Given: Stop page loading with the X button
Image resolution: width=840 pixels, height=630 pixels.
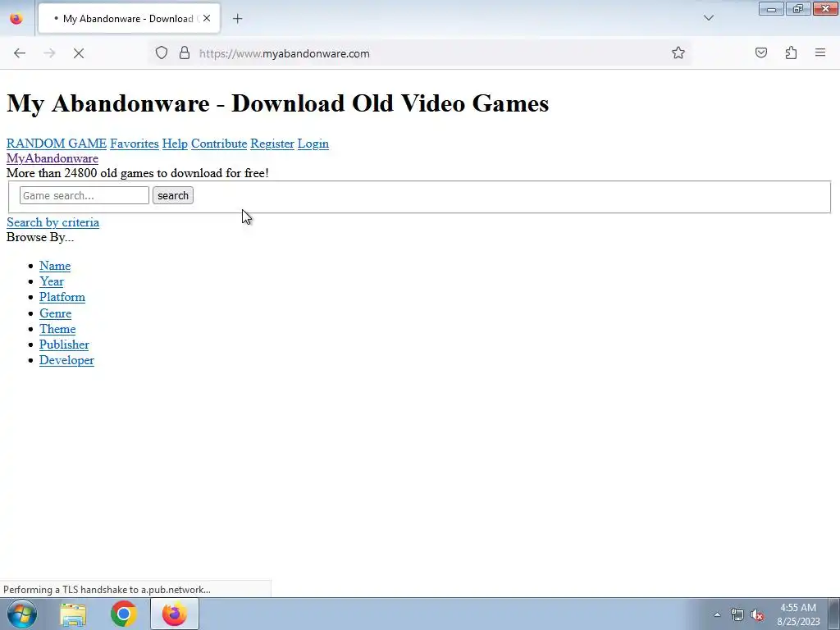Looking at the screenshot, I should click(79, 53).
